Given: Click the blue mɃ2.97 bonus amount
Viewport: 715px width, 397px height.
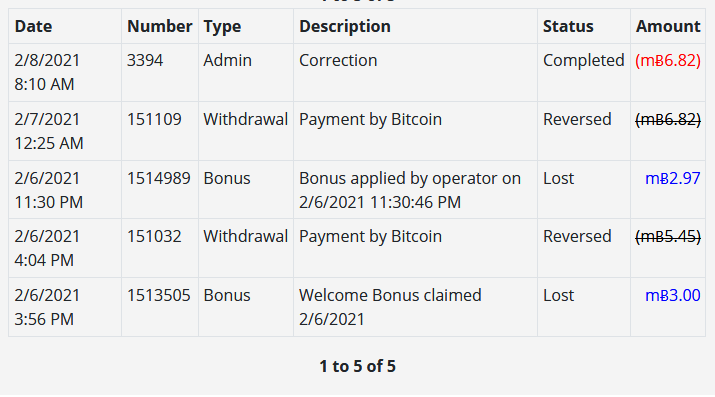Looking at the screenshot, I should click(x=673, y=178).
